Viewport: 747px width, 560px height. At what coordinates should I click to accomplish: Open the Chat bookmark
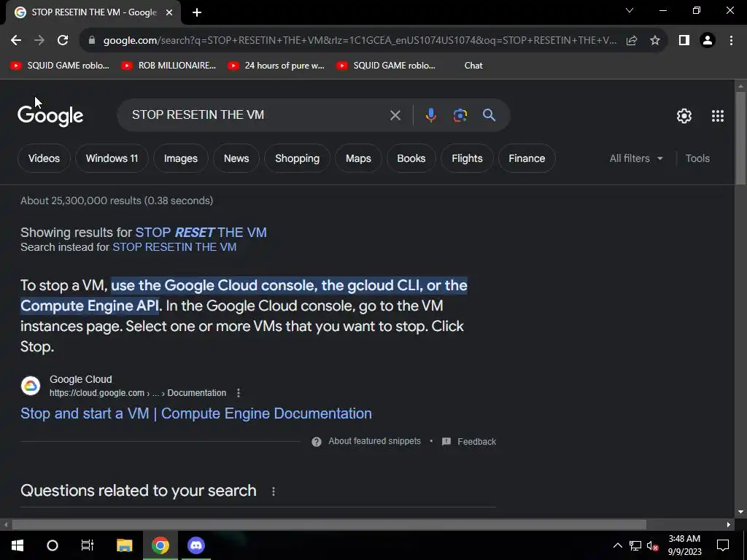click(473, 66)
